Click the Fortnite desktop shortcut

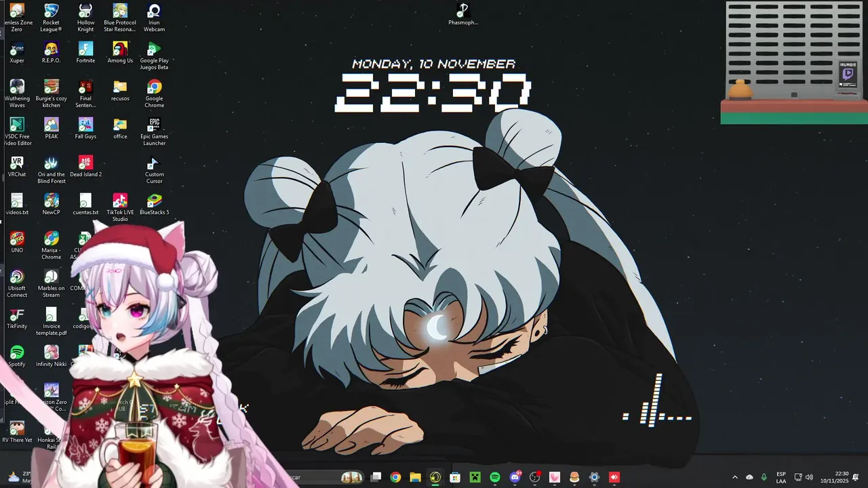pyautogui.click(x=85, y=52)
